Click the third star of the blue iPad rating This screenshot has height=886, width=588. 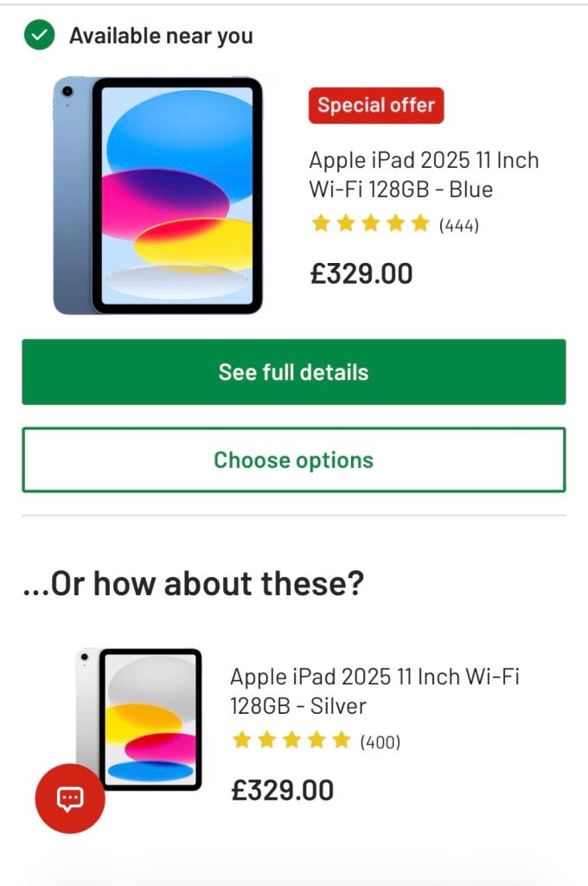click(367, 222)
